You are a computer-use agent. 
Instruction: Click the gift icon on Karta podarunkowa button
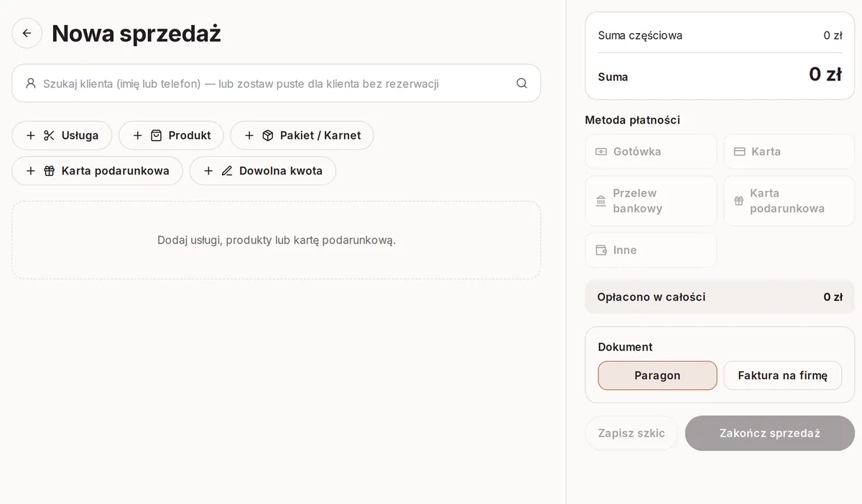pos(49,171)
